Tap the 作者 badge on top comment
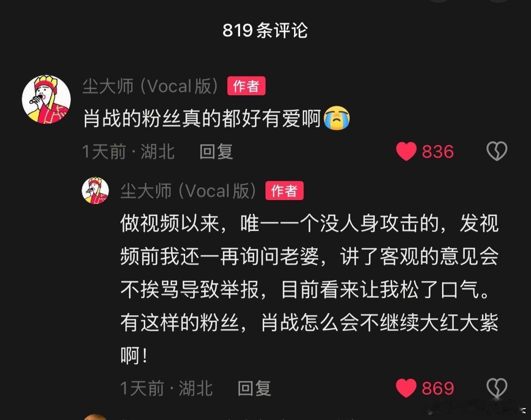 point(246,86)
